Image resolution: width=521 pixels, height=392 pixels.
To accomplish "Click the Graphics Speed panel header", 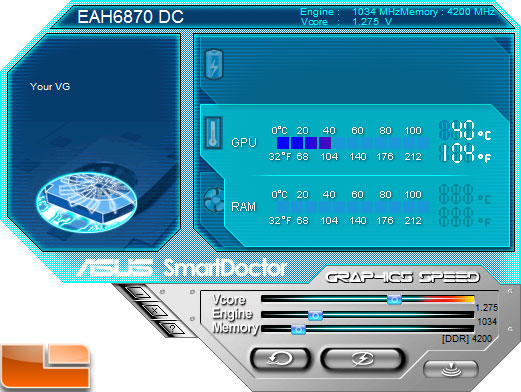I will (403, 277).
